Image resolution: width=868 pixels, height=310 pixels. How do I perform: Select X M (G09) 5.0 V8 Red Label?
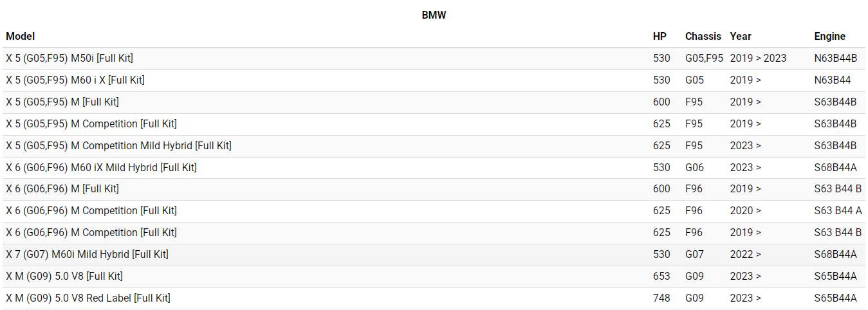[x=88, y=298]
